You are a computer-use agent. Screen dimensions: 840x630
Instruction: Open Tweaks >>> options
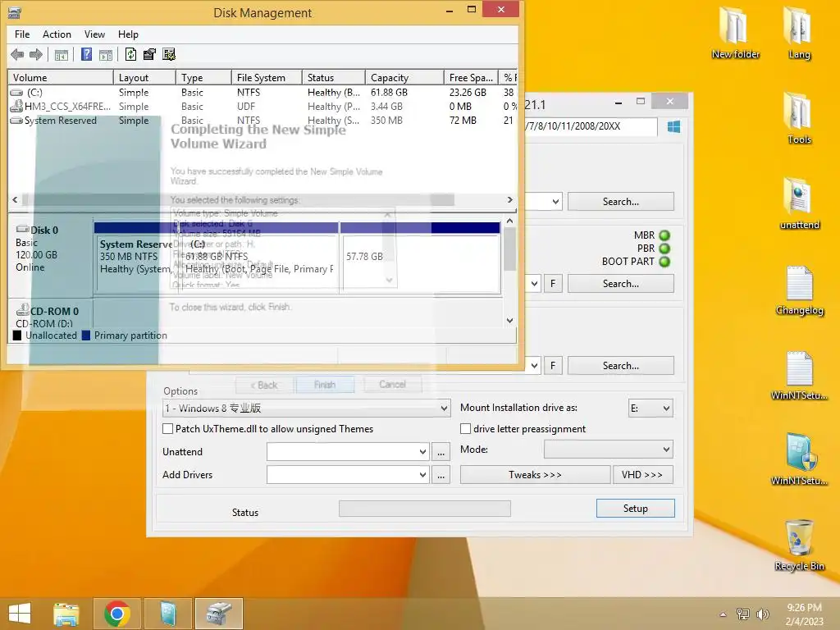pos(535,475)
